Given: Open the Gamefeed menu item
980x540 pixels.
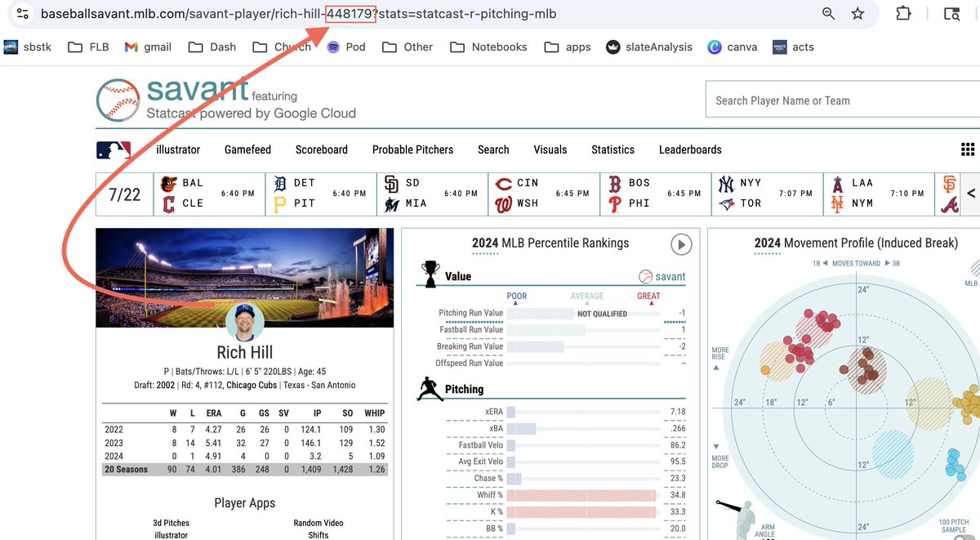Looking at the screenshot, I should (247, 150).
